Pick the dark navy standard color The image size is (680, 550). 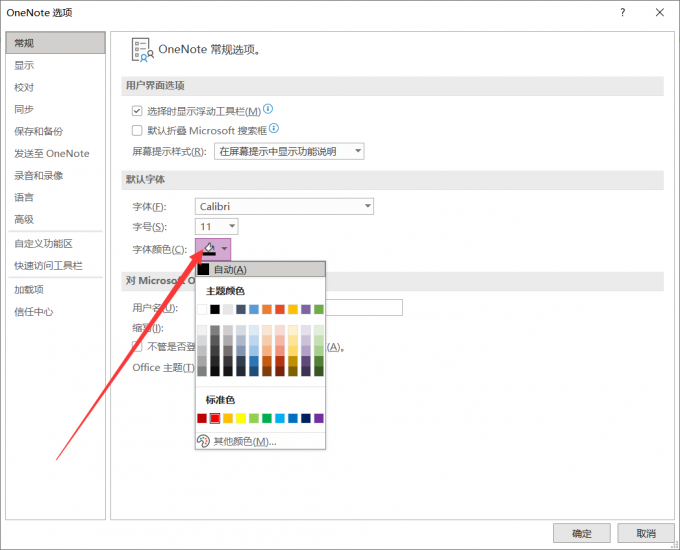[x=306, y=418]
